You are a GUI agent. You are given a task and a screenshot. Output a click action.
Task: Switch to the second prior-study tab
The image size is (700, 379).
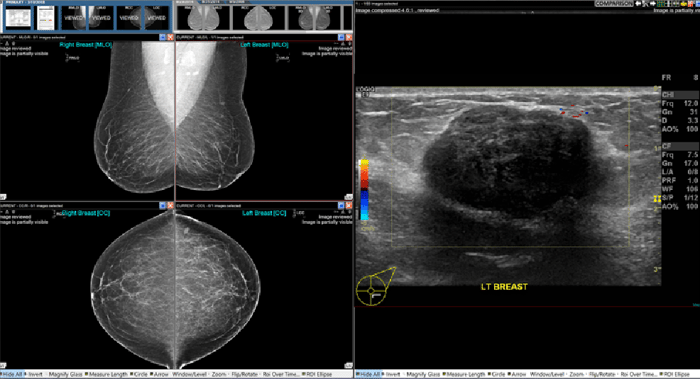pyautogui.click(x=210, y=2)
